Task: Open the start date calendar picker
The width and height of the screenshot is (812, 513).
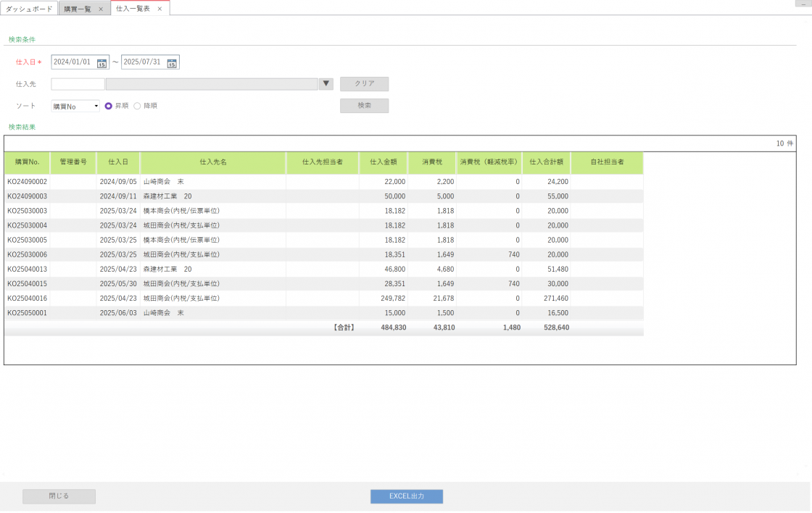Action: point(101,63)
